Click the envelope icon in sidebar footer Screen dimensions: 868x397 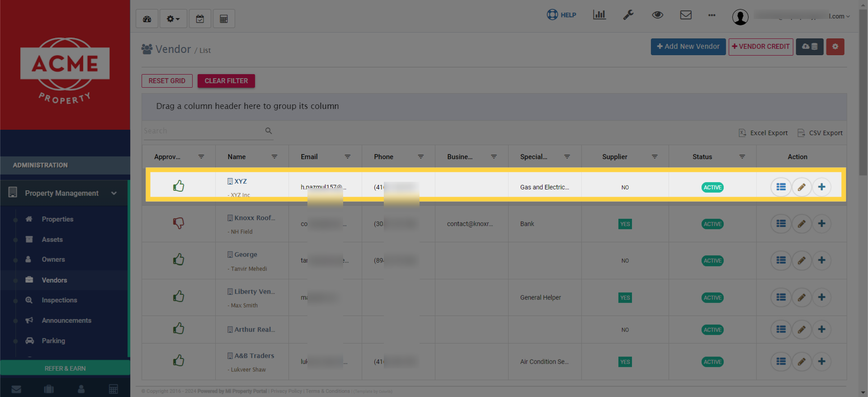click(x=16, y=389)
